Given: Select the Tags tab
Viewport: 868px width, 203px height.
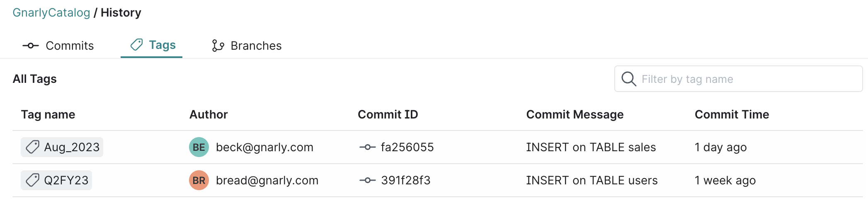Looking at the screenshot, I should click(162, 45).
